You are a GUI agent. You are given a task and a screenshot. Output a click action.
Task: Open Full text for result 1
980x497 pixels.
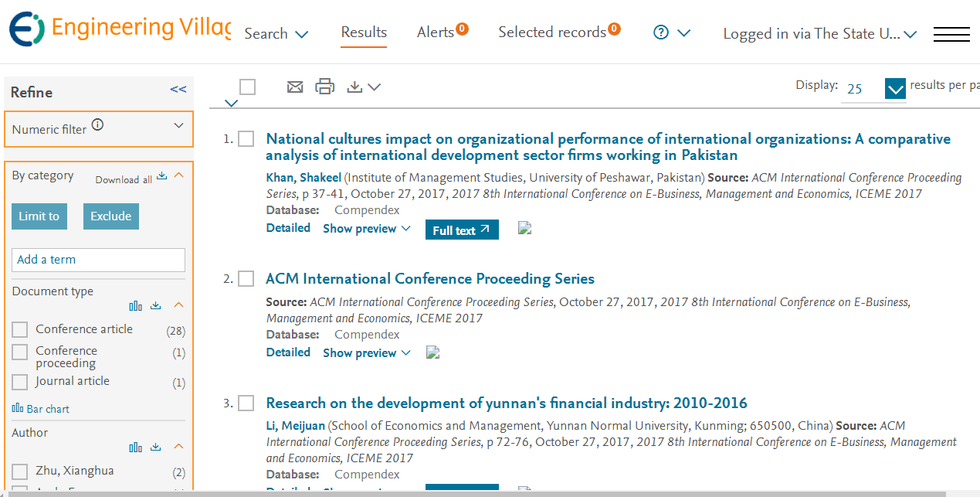click(462, 230)
